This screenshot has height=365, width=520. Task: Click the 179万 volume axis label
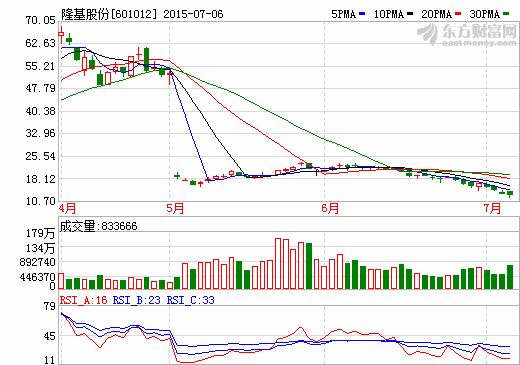point(40,233)
